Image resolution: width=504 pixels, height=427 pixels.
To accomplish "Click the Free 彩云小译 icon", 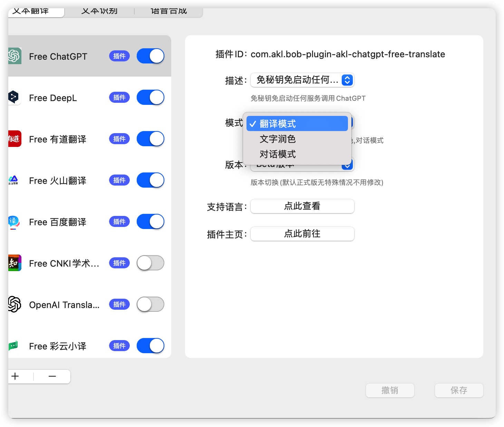I will point(13,346).
